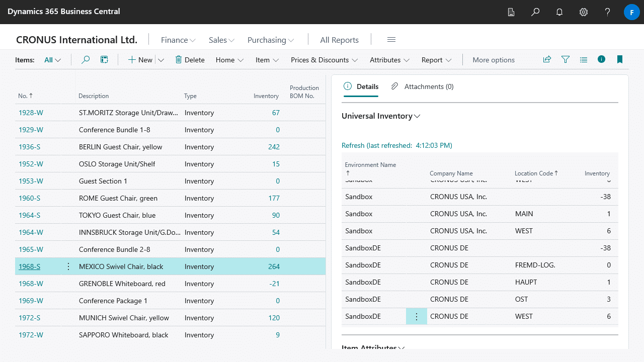644x362 pixels.
Task: Click the share icon in the action bar
Action: click(x=547, y=60)
